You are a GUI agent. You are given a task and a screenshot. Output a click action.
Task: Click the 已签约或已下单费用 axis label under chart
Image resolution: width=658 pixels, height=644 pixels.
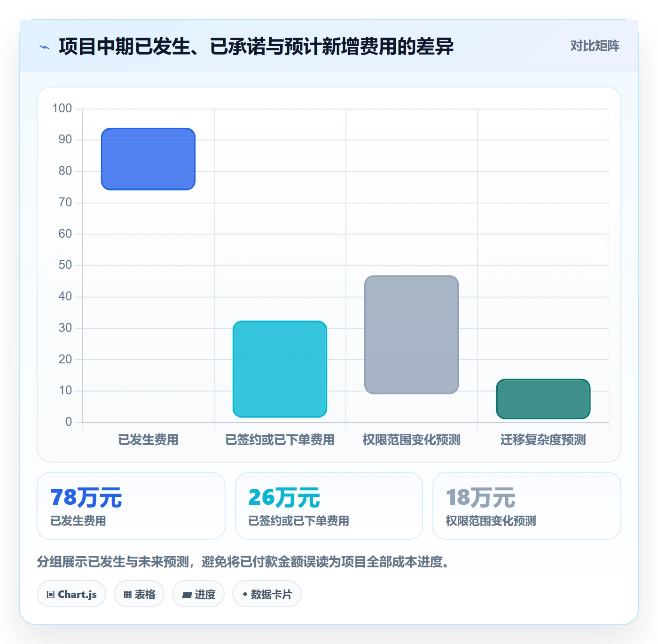[x=280, y=440]
